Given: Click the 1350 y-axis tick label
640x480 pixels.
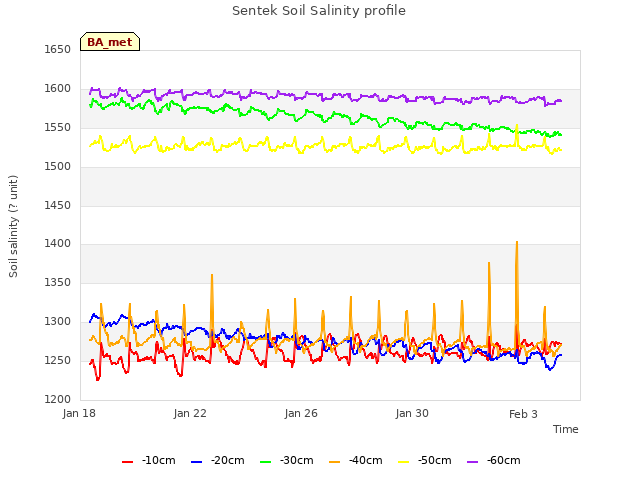Looking at the screenshot, I should point(58,282).
